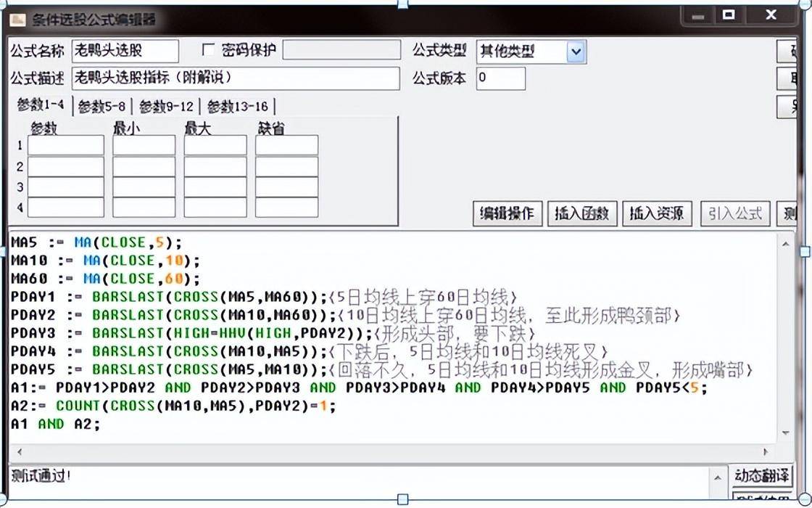Switch to the 参数9-12 tab

[x=166, y=107]
